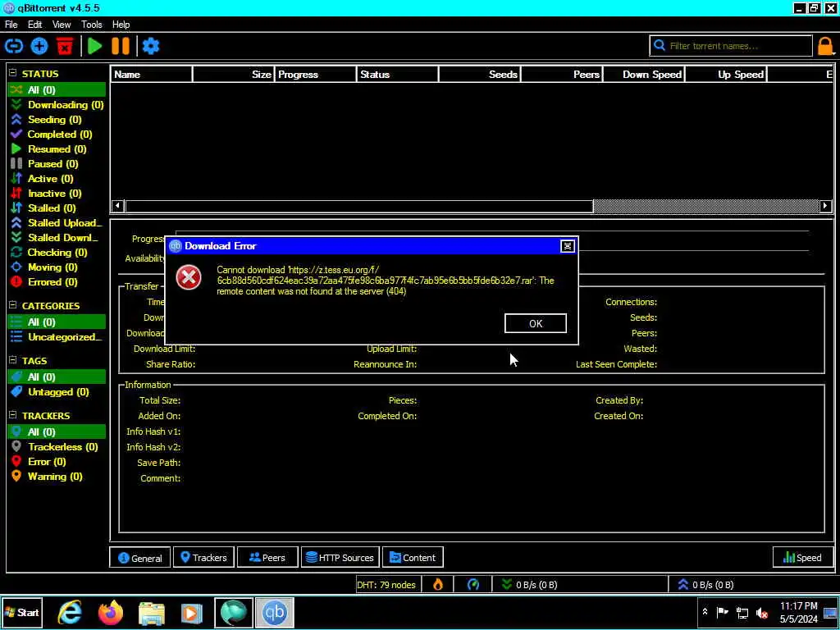Switch to the Trackers tab
The image size is (840, 630).
(203, 558)
